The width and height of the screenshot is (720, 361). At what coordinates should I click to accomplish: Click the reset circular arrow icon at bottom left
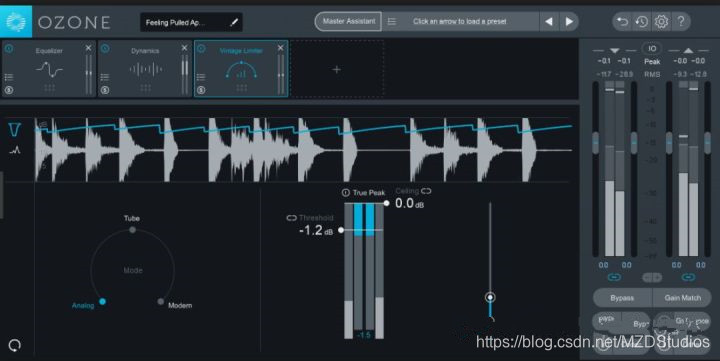pos(15,345)
